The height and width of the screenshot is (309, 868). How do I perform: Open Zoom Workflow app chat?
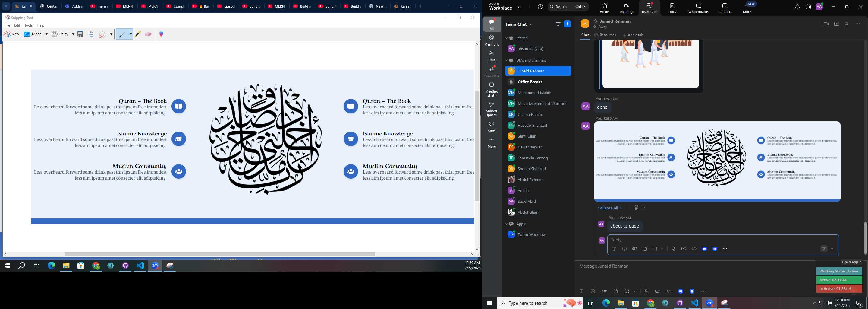[538, 235]
